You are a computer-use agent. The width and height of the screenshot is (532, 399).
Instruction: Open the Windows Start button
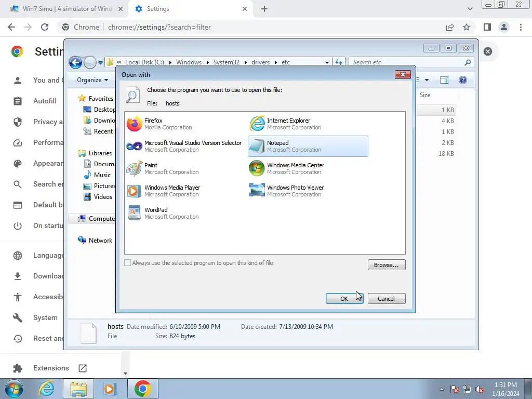coord(14,389)
